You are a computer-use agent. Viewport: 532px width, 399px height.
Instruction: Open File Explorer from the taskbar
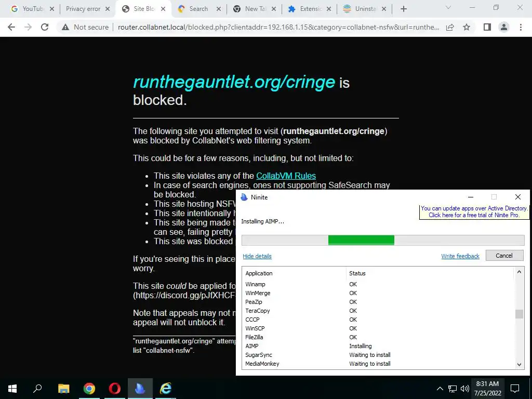click(64, 389)
